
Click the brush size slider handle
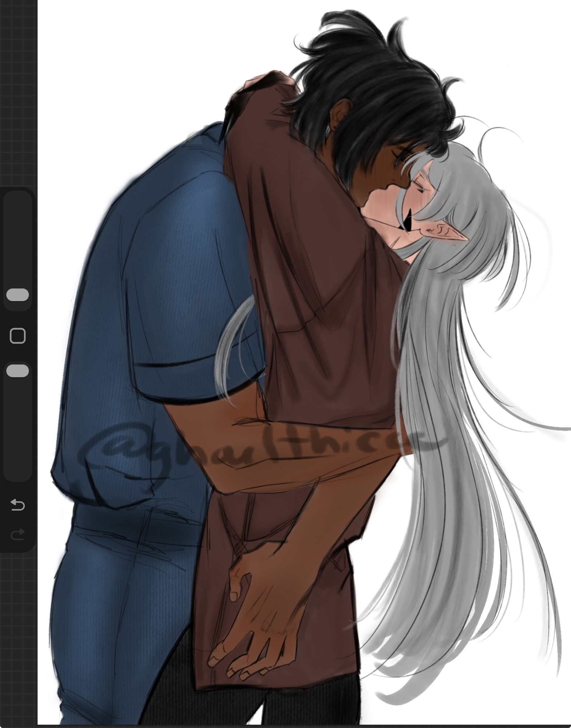point(17,295)
